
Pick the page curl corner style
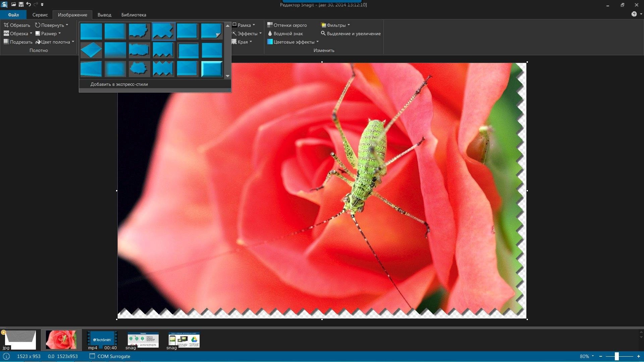tap(212, 31)
